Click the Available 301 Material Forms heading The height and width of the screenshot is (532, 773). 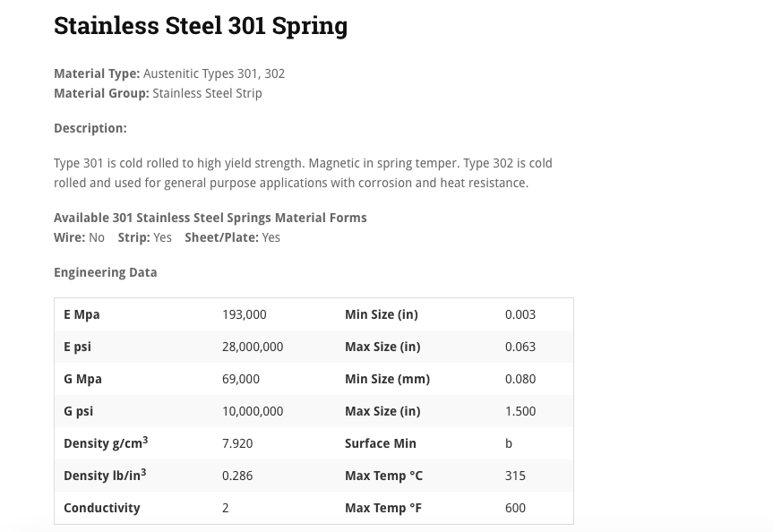pyautogui.click(x=210, y=218)
